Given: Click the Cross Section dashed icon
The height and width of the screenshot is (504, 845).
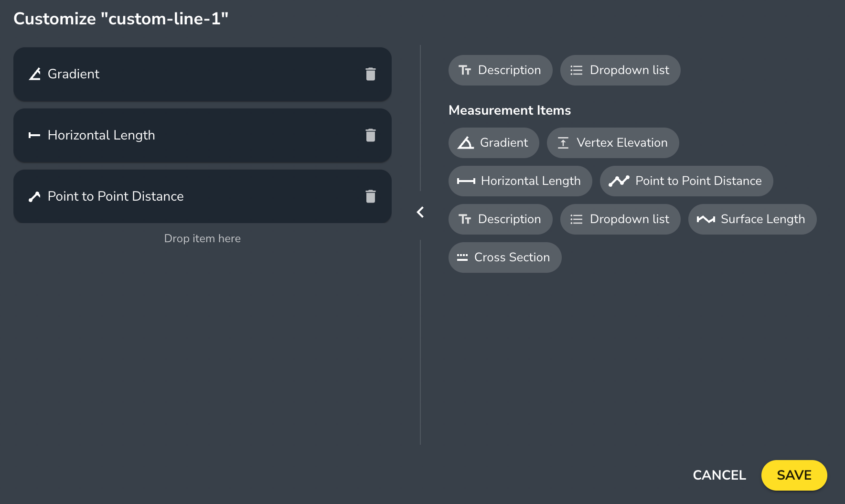Looking at the screenshot, I should (462, 257).
